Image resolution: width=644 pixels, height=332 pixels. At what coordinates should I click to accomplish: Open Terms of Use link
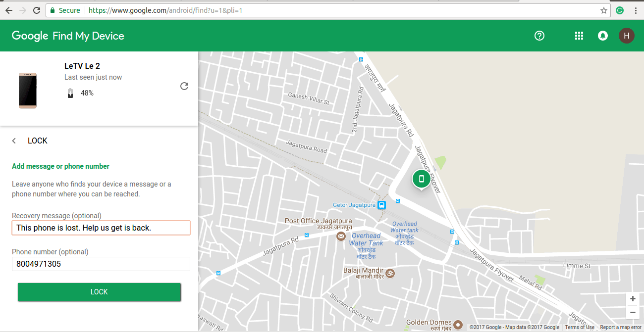click(x=580, y=327)
